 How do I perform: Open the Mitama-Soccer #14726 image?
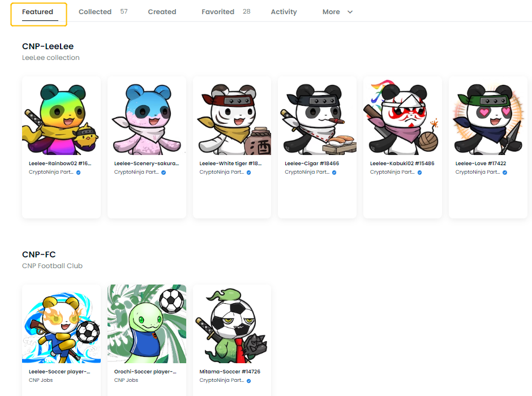click(x=232, y=324)
